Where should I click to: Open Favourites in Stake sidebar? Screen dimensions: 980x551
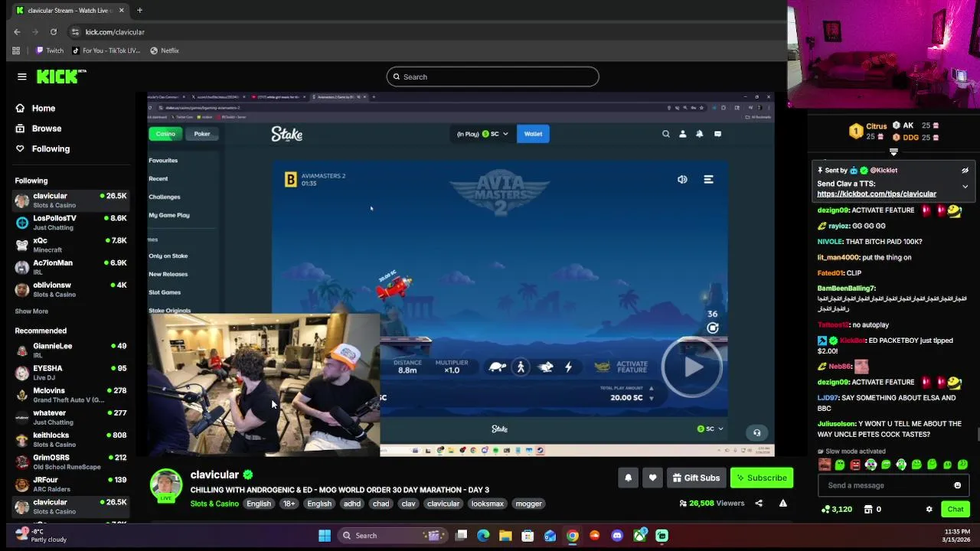click(x=163, y=161)
